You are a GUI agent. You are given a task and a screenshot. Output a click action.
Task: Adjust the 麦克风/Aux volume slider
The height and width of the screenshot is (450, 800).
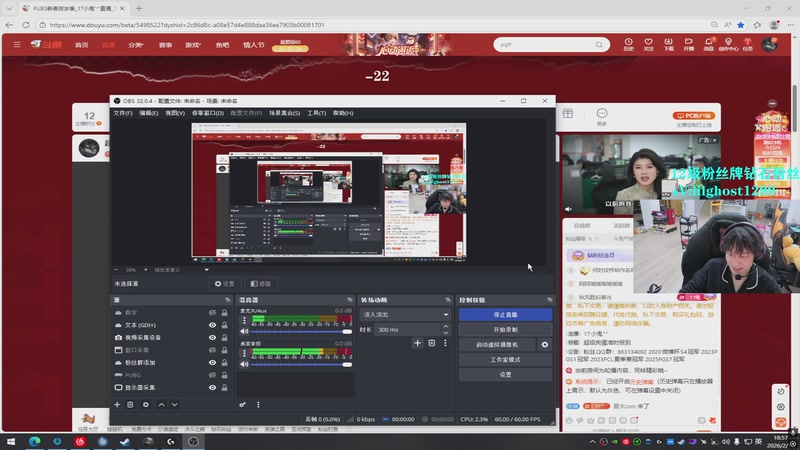point(301,332)
